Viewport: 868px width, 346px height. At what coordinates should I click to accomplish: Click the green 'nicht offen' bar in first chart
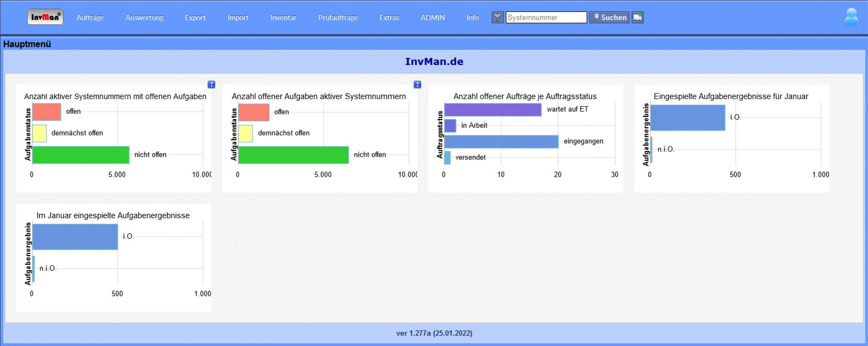[81, 155]
